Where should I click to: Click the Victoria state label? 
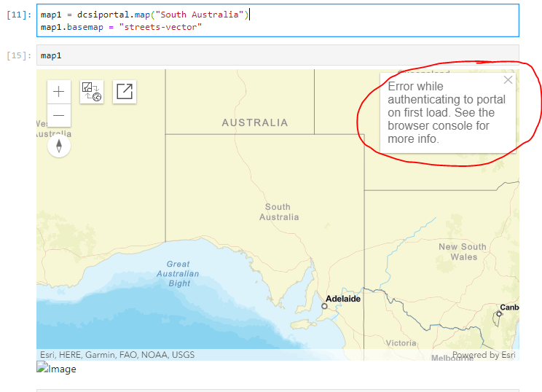coord(401,343)
